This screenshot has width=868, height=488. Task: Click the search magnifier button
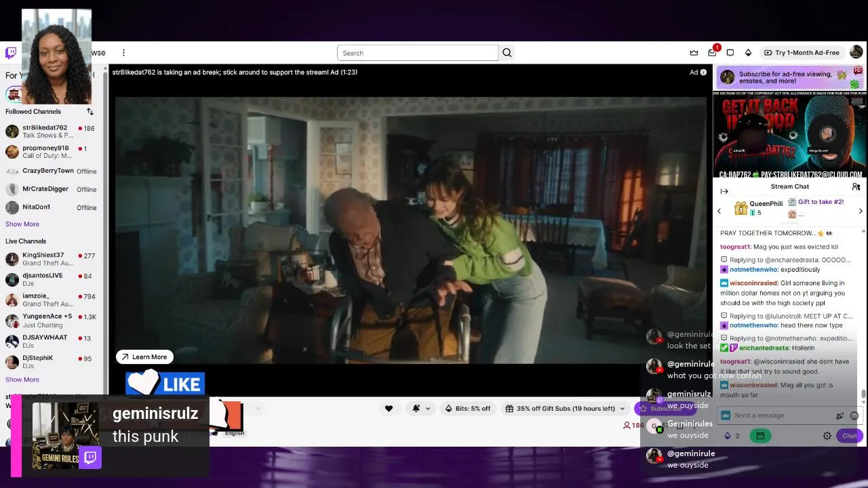click(507, 53)
